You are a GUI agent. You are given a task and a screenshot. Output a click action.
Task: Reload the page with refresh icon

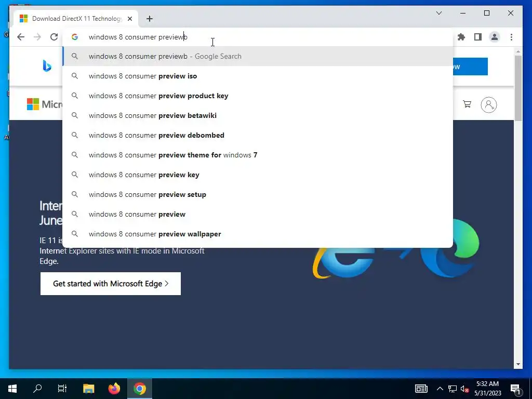coord(54,37)
